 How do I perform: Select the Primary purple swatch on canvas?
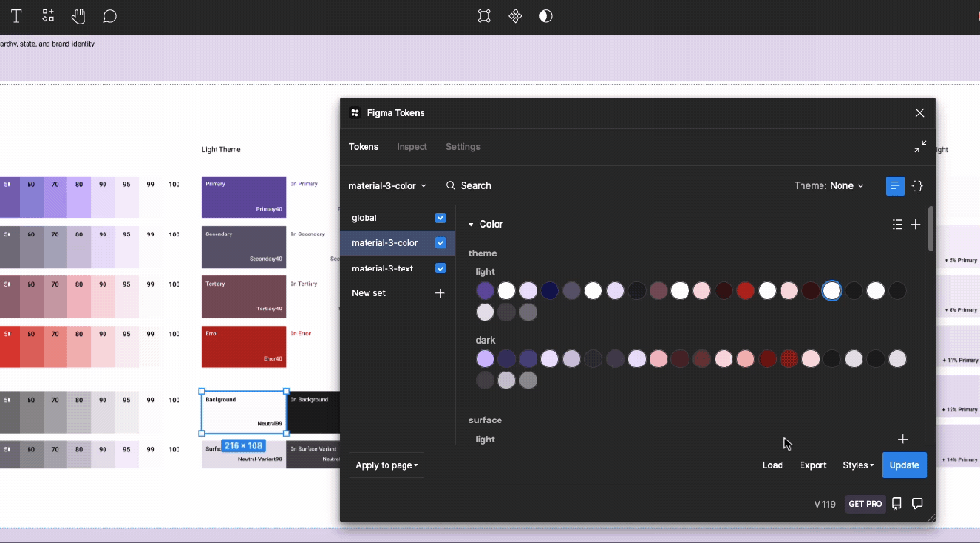pyautogui.click(x=244, y=197)
